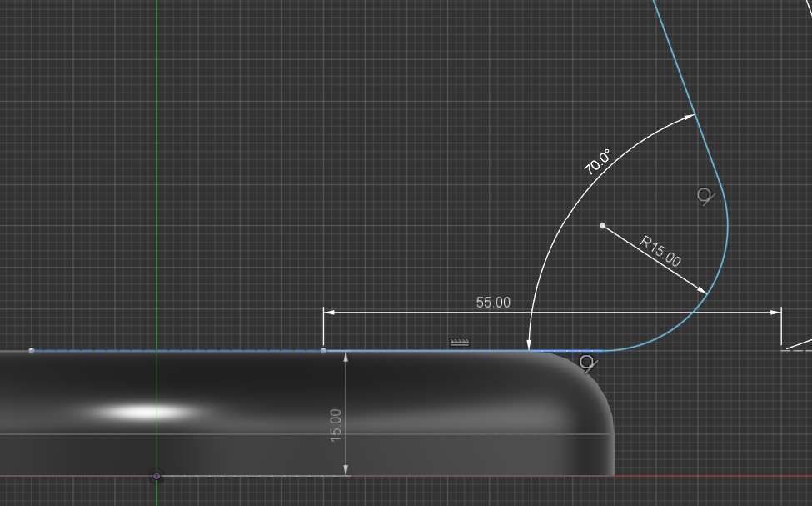This screenshot has width=812, height=506.
Task: Select sketch point at 55.00 dimension start
Action: pyautogui.click(x=324, y=351)
